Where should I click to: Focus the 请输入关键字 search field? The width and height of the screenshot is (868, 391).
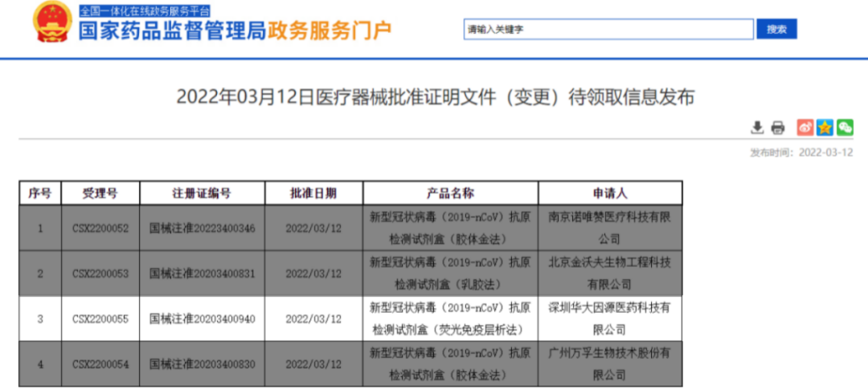[608, 29]
